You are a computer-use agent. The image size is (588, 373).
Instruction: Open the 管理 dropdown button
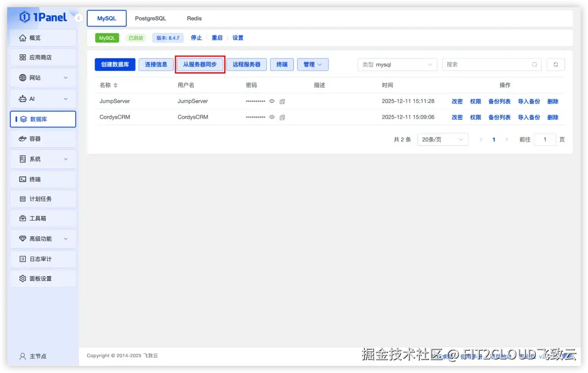tap(313, 64)
